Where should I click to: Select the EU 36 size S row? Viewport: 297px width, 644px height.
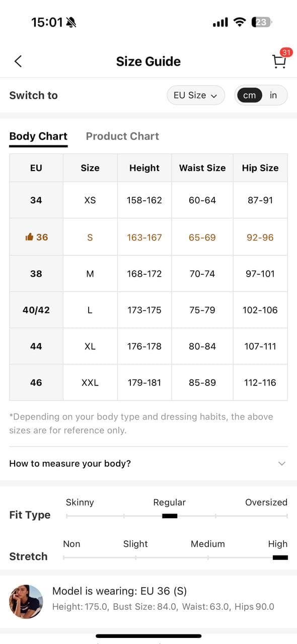tap(148, 237)
